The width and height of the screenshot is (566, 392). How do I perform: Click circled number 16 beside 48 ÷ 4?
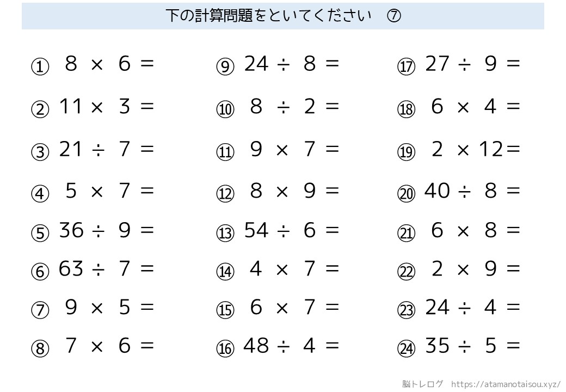225,348
